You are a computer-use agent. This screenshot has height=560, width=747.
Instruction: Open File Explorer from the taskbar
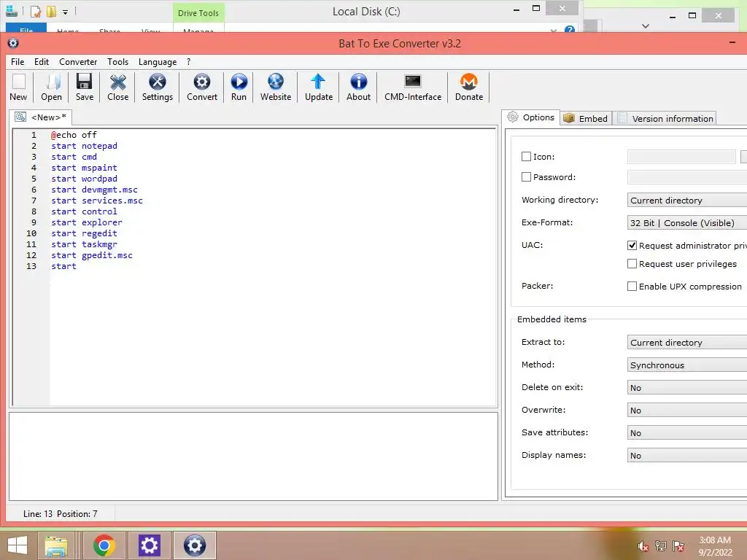[56, 545]
